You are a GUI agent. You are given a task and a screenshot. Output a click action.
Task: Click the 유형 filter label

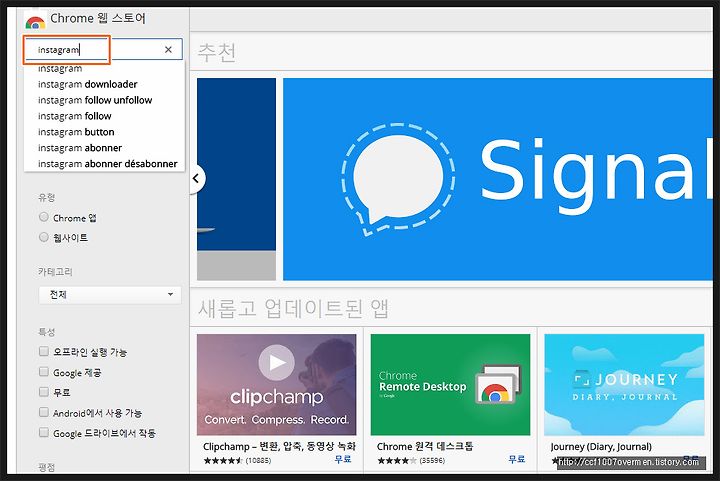coord(46,197)
